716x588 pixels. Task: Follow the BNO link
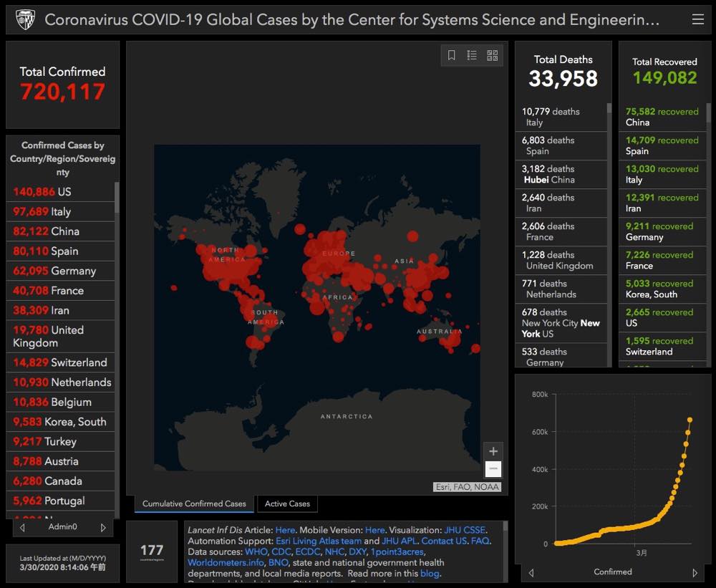278,562
